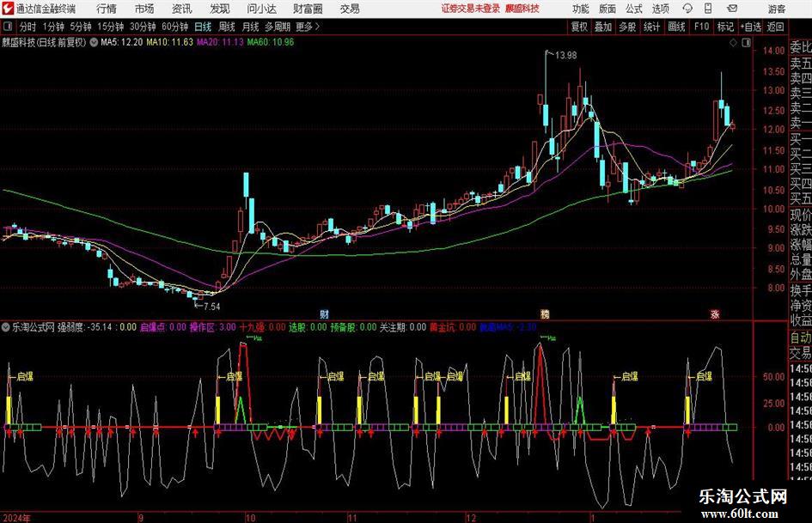Click 启爆点: 0.00 indicator value

click(162, 327)
